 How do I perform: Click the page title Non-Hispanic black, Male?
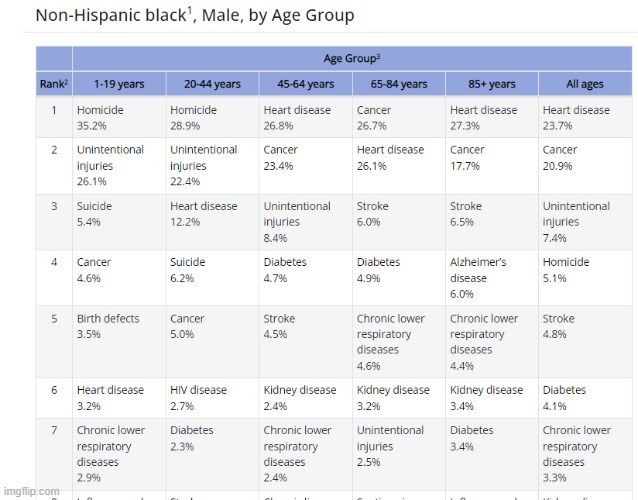coord(195,16)
